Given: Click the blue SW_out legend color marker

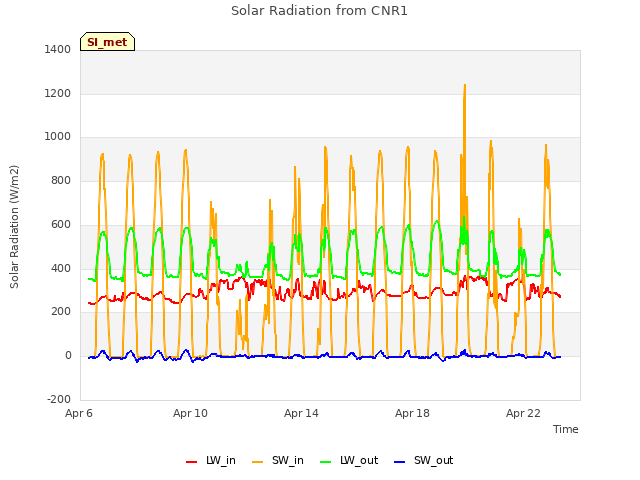Looking at the screenshot, I should (x=400, y=462).
